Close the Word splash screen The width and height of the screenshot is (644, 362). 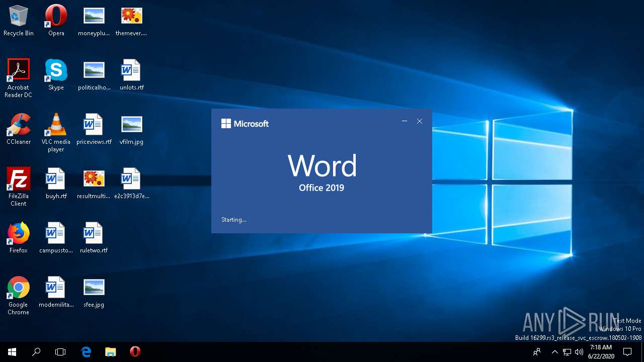(x=420, y=121)
